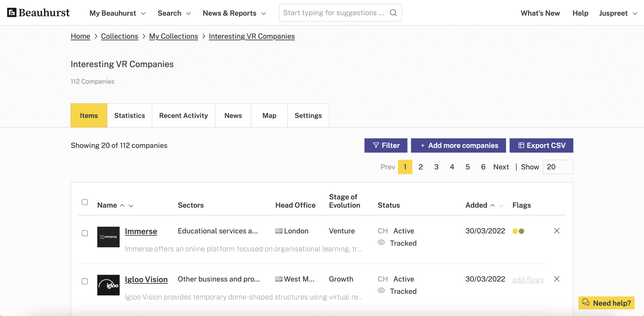Click the "Showing 20 of 112 companies" text
The width and height of the screenshot is (644, 316).
tap(119, 145)
